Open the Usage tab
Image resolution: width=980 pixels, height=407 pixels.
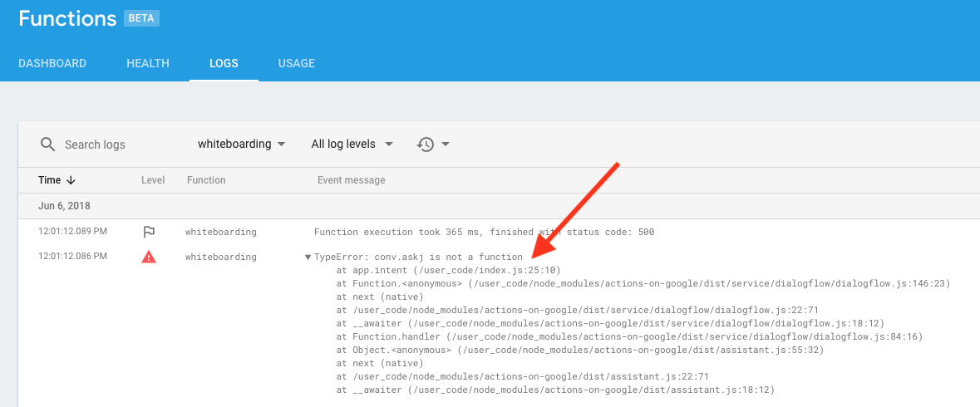point(296,63)
